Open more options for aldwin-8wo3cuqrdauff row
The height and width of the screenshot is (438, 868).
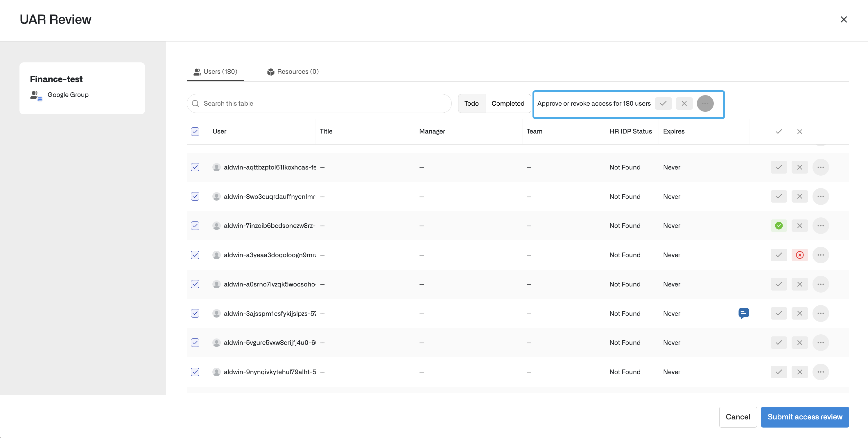[x=820, y=196]
